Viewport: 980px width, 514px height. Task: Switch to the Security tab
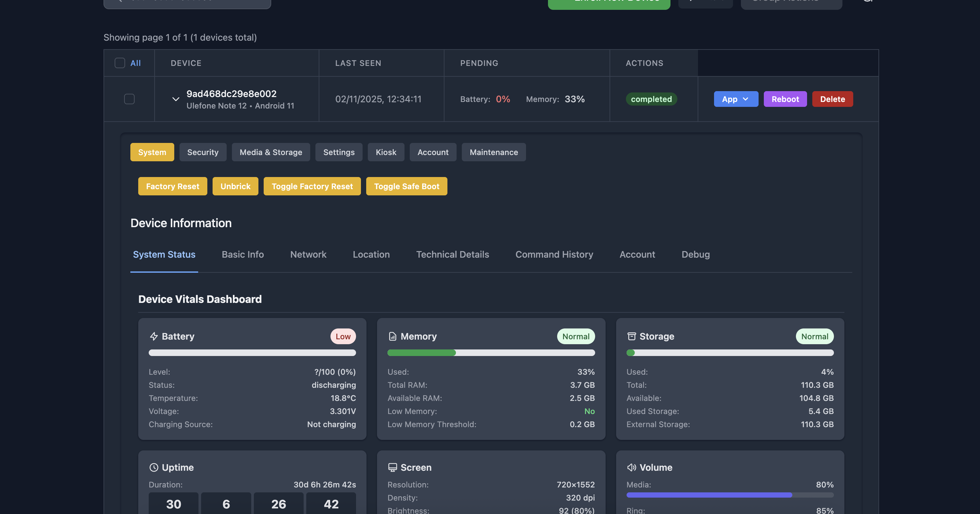click(203, 152)
